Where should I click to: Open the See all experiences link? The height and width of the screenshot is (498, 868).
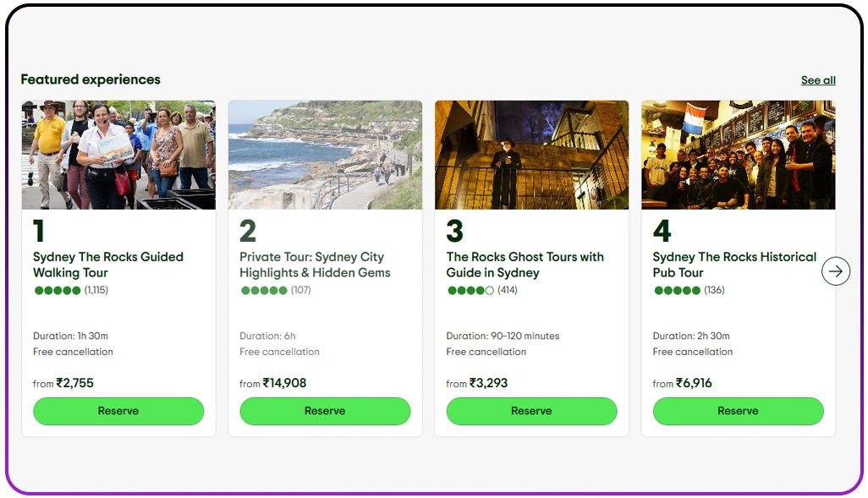pos(818,80)
